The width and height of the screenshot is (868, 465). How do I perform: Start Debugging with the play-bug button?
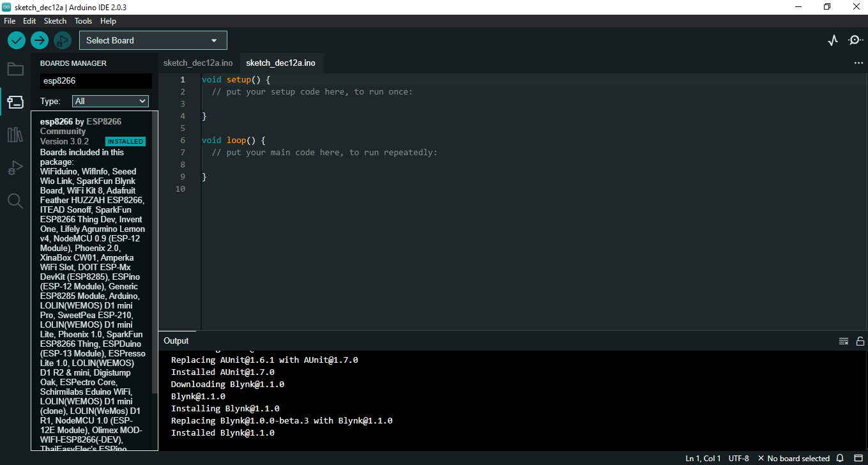[63, 40]
